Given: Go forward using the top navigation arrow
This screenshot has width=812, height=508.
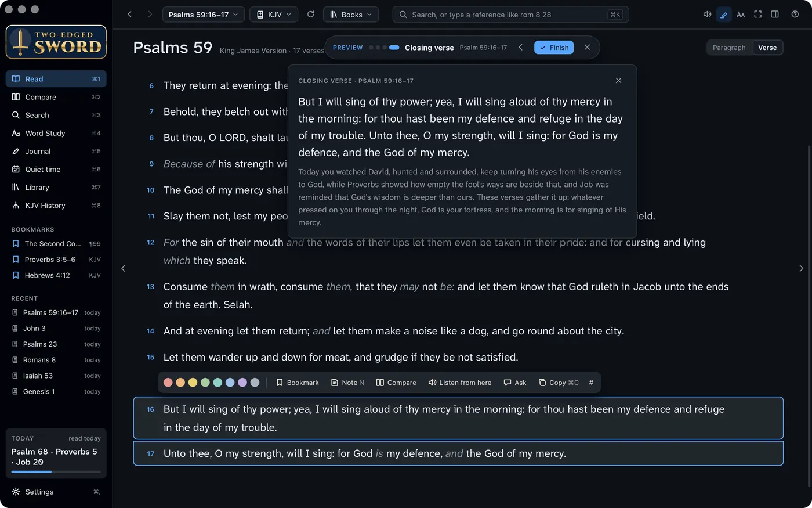Looking at the screenshot, I should [150, 15].
